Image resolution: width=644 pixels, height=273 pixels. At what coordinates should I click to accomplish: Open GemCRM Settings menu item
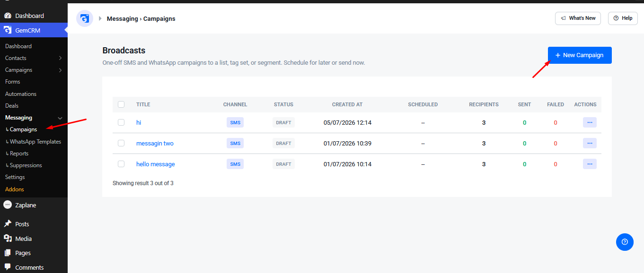15,177
